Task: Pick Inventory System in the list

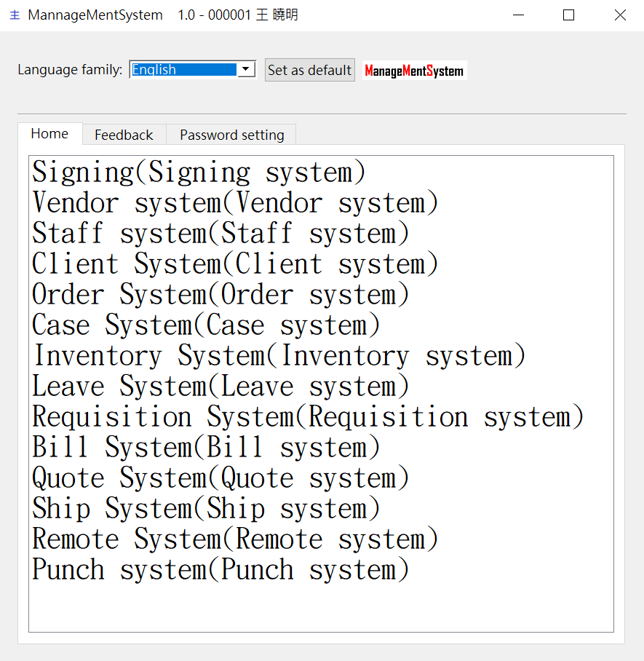Action: click(279, 356)
